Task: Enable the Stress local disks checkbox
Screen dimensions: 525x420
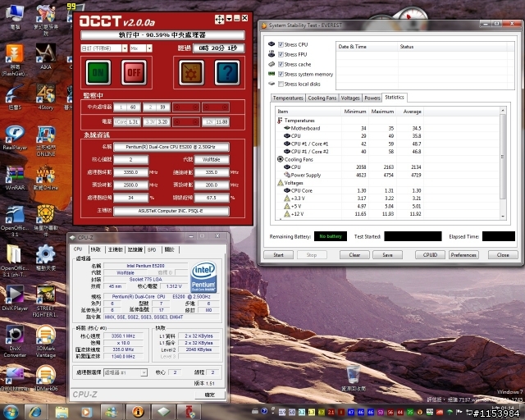Action: 282,84
